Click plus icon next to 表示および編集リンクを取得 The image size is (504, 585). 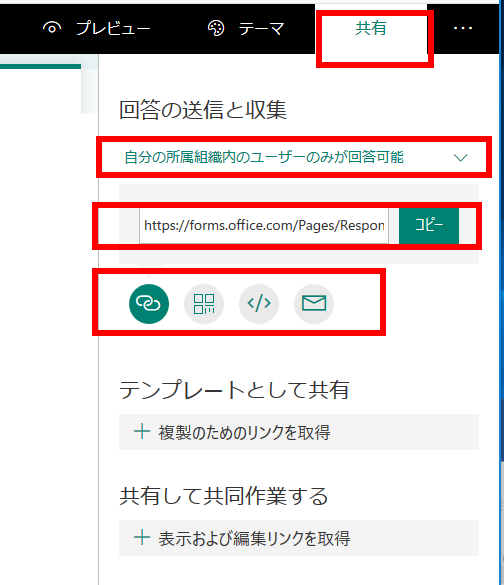pos(142,538)
